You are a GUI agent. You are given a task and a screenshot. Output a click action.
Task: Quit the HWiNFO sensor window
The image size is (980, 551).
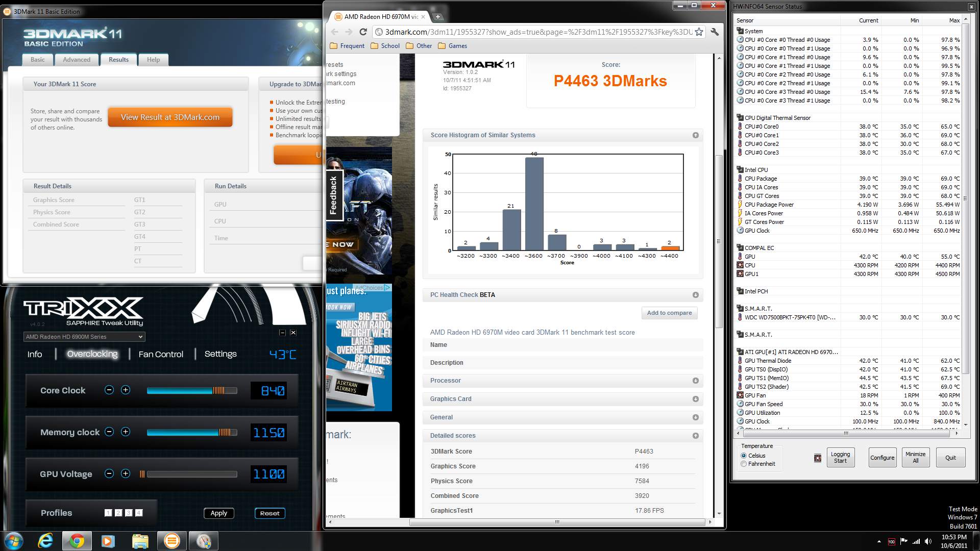(x=950, y=458)
